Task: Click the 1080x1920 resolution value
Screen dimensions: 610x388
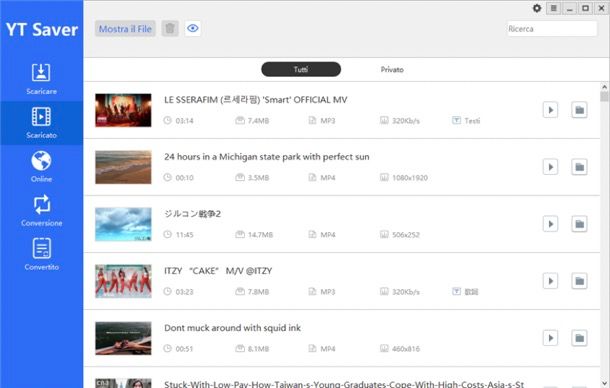Action: coord(410,178)
